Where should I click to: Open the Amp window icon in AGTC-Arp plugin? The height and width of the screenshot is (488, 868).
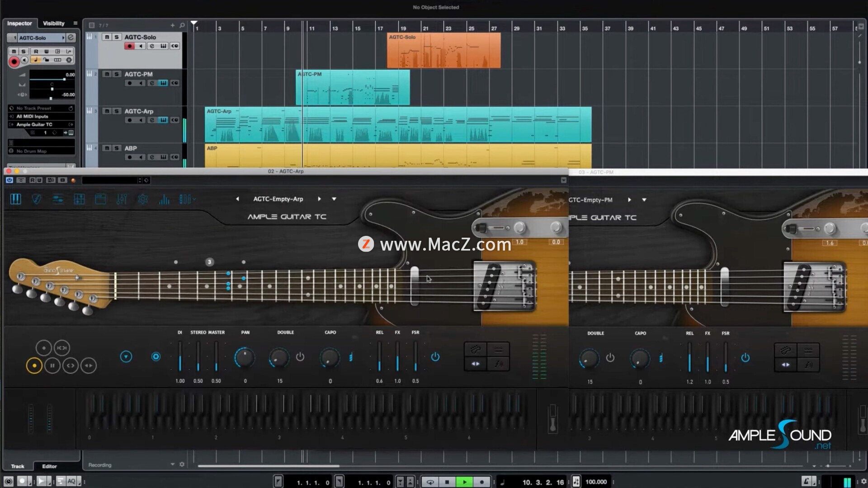pyautogui.click(x=100, y=199)
